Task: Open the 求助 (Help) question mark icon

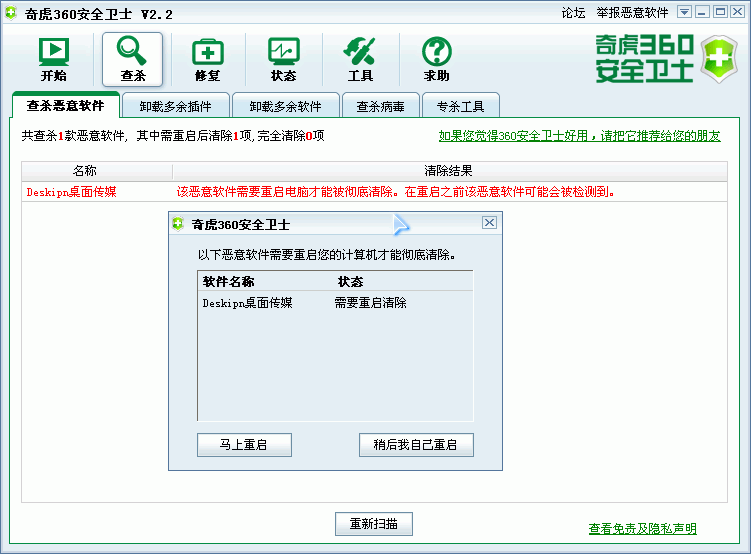Action: click(x=436, y=59)
